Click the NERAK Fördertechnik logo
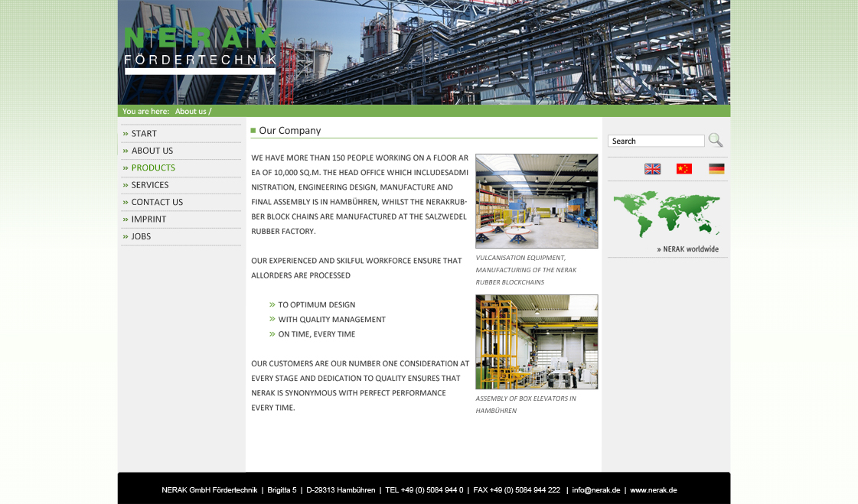Screen dimensions: 858x504 (x=200, y=50)
